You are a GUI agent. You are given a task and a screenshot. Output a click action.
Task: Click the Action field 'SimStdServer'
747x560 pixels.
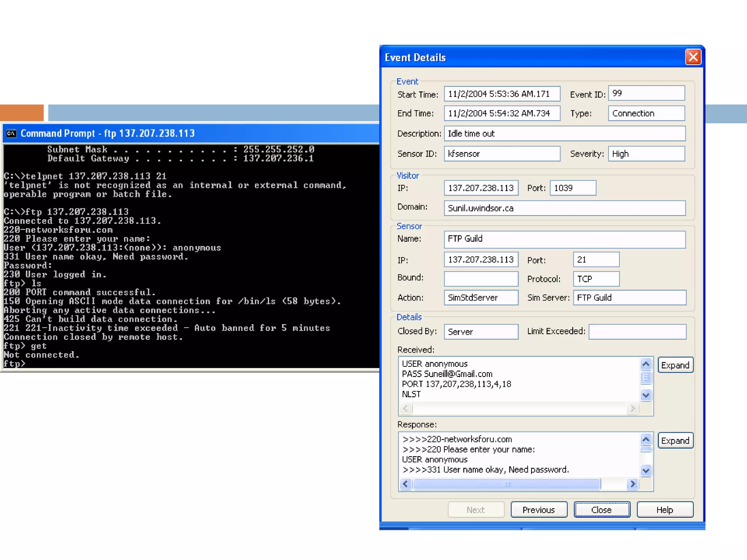pyautogui.click(x=481, y=297)
